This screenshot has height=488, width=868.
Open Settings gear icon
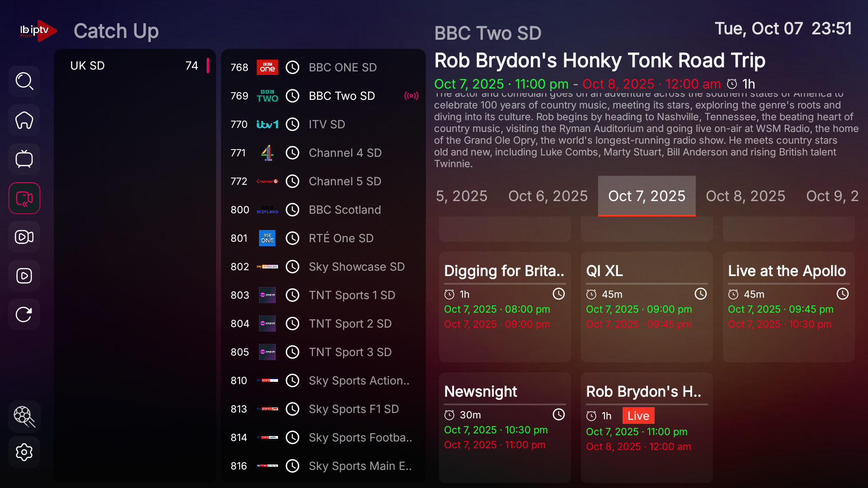click(x=24, y=452)
